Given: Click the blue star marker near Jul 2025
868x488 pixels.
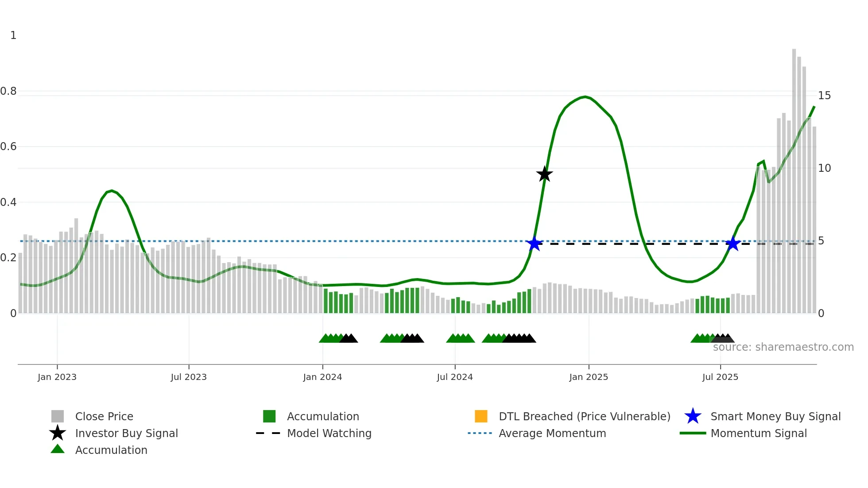Looking at the screenshot, I should [x=733, y=244].
